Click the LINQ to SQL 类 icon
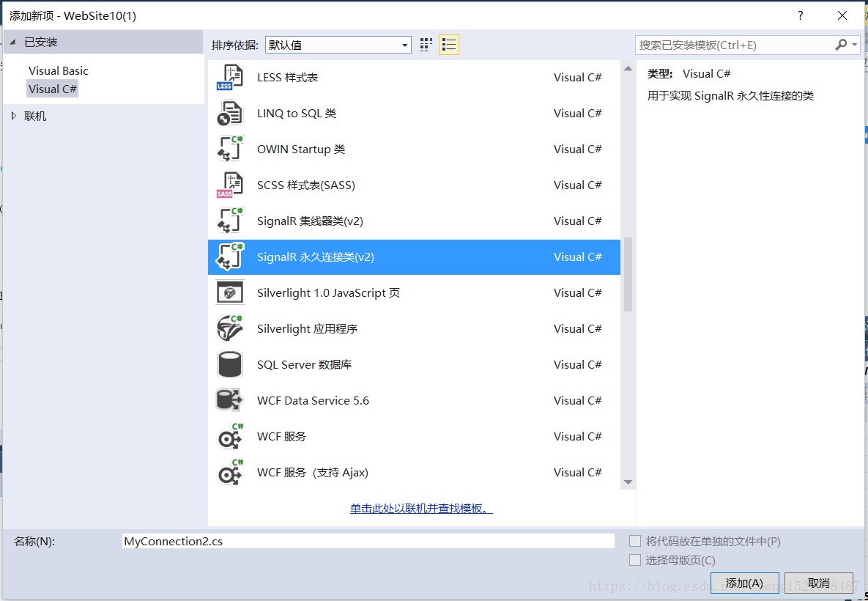The width and height of the screenshot is (868, 601). (x=230, y=114)
